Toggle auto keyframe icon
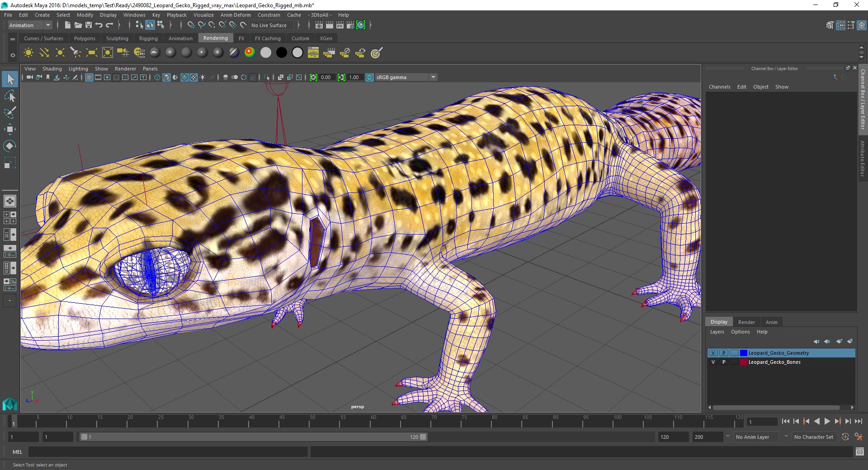Viewport: 868px width, 470px height. pos(845,437)
